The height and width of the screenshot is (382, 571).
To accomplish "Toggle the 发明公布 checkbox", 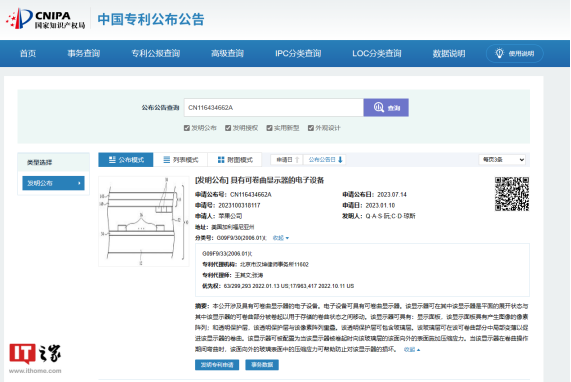I will point(187,128).
